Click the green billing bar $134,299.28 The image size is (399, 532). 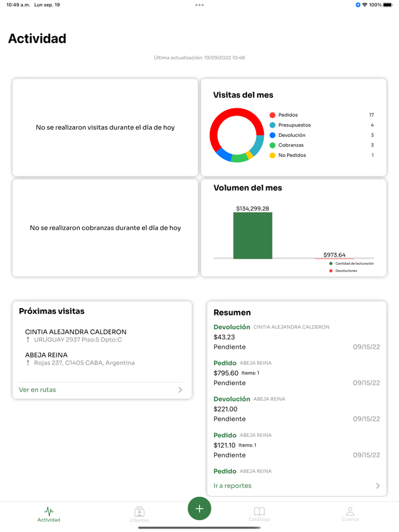coord(253,235)
